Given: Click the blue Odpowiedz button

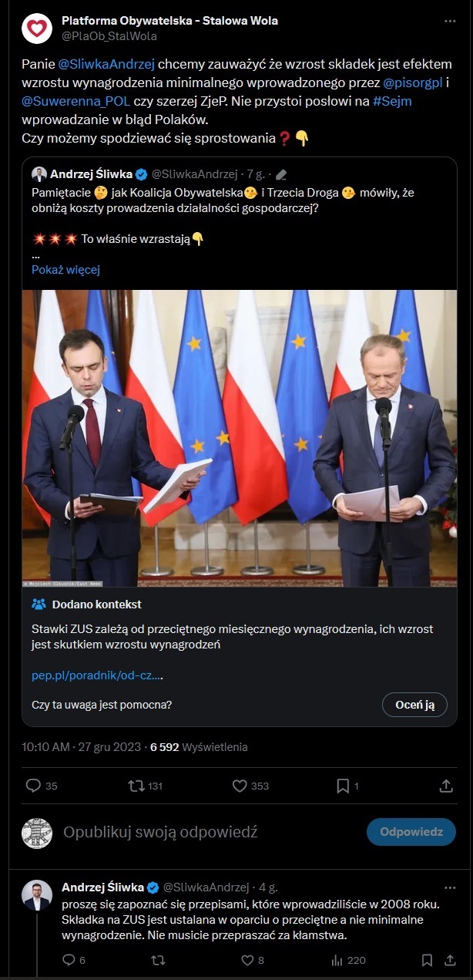Looking at the screenshot, I should 411,832.
